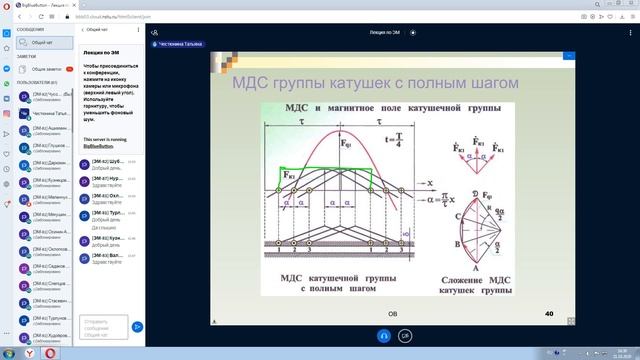
Task: Click the ПОЛЬЗОВАТЕЛИ section heading
Action: (x=37, y=82)
